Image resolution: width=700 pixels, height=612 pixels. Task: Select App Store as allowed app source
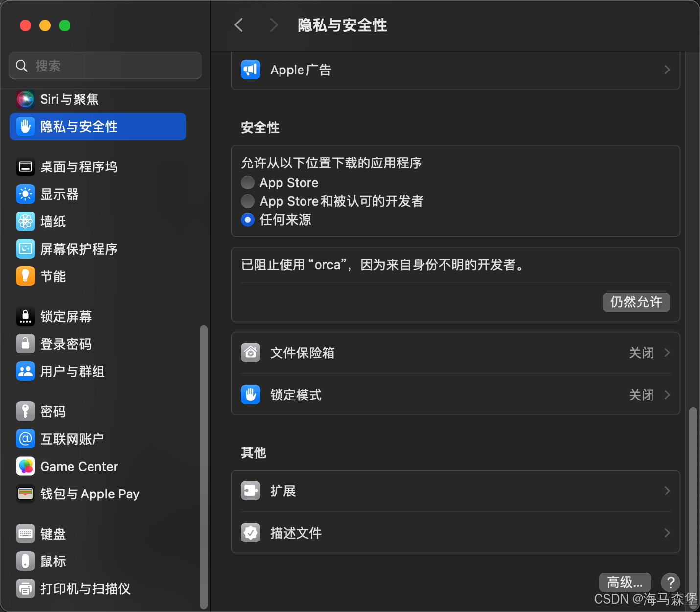click(x=248, y=182)
